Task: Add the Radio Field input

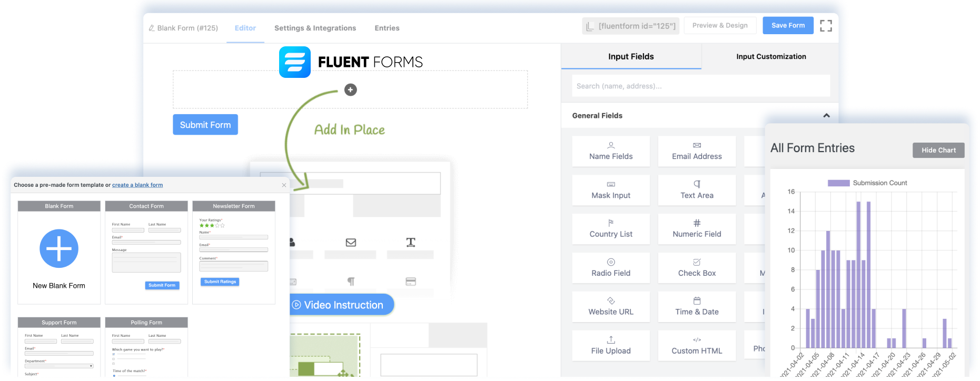Action: click(611, 268)
